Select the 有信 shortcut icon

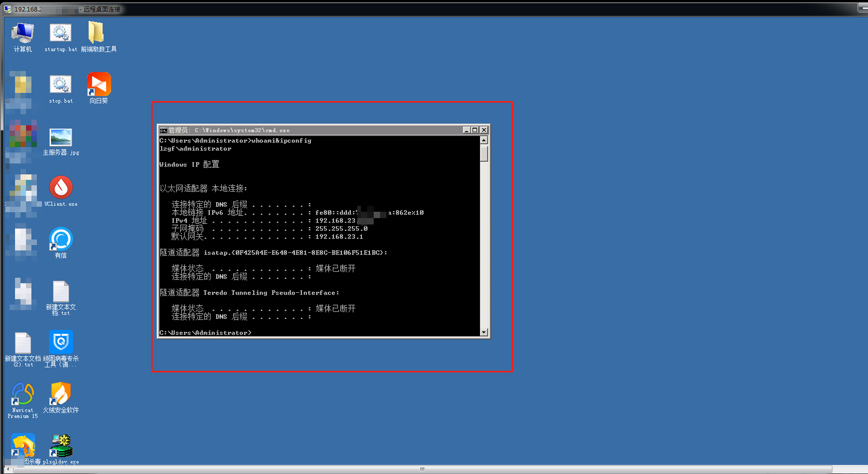[x=61, y=240]
